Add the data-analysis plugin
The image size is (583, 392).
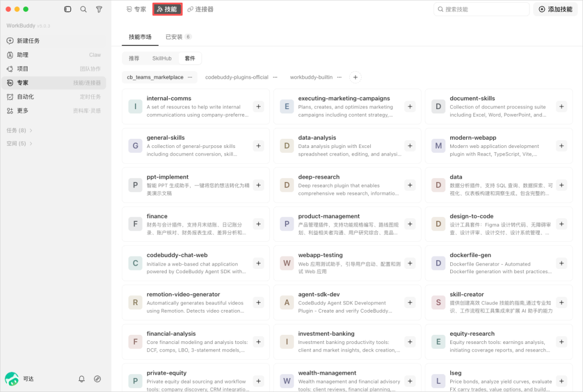point(410,146)
